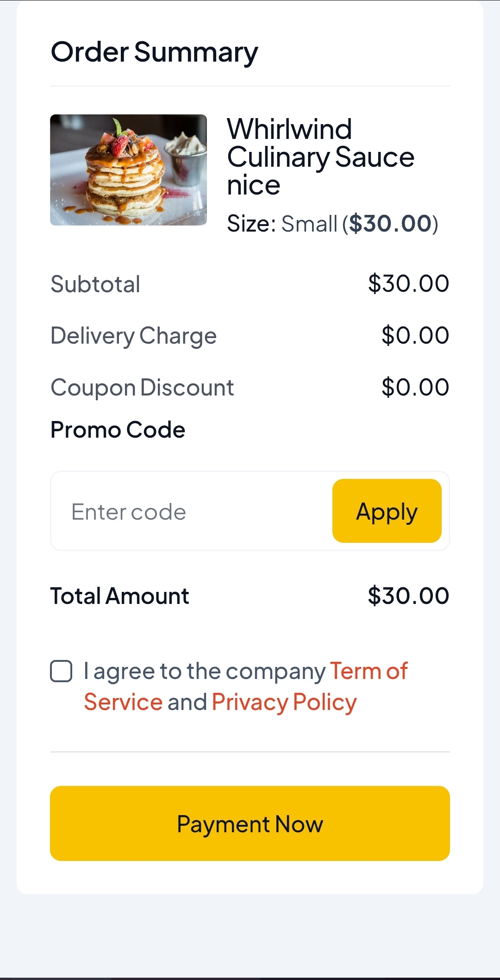Screen dimensions: 500x980
Task: Click the Promo Code heading
Action: pyautogui.click(x=118, y=430)
